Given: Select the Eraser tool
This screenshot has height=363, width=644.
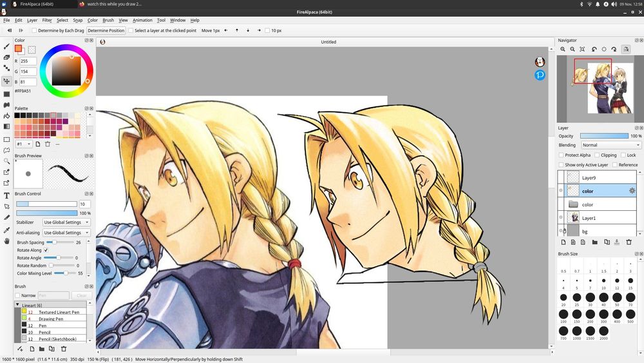Looking at the screenshot, I should pyautogui.click(x=6, y=57).
